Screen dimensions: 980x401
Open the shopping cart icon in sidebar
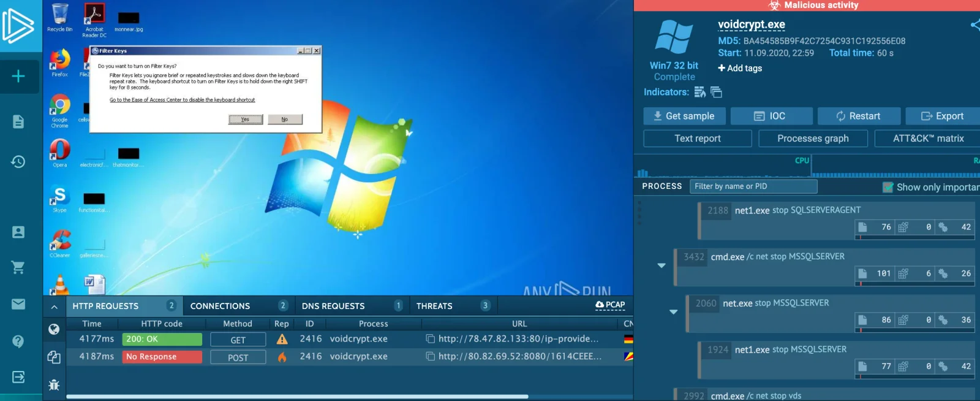pos(18,267)
